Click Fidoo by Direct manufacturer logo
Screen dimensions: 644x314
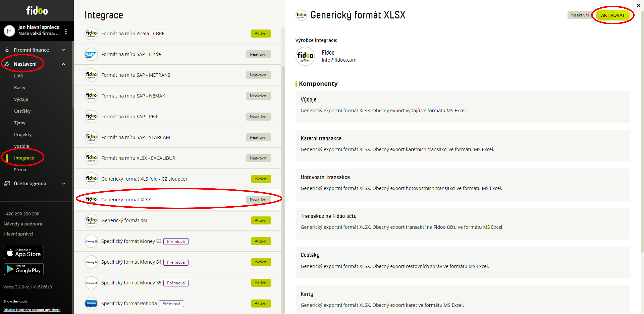pyautogui.click(x=305, y=56)
